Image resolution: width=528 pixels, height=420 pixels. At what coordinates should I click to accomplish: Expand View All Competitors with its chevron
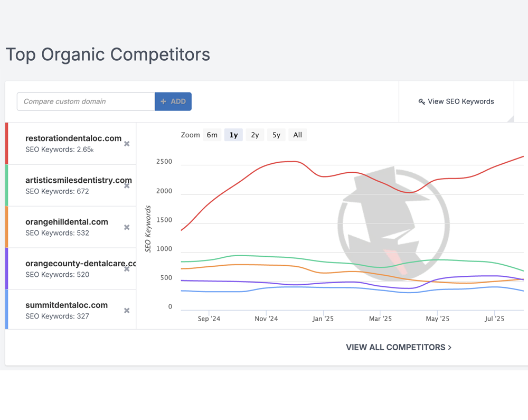point(450,347)
